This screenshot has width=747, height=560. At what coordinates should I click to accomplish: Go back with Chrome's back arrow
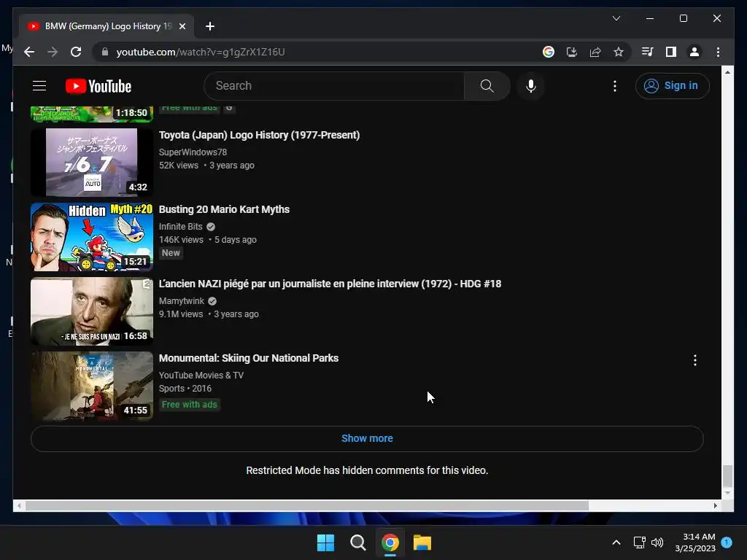pyautogui.click(x=29, y=52)
